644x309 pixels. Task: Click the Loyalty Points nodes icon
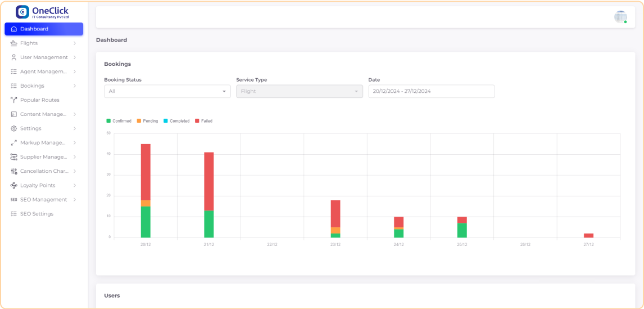tap(14, 186)
